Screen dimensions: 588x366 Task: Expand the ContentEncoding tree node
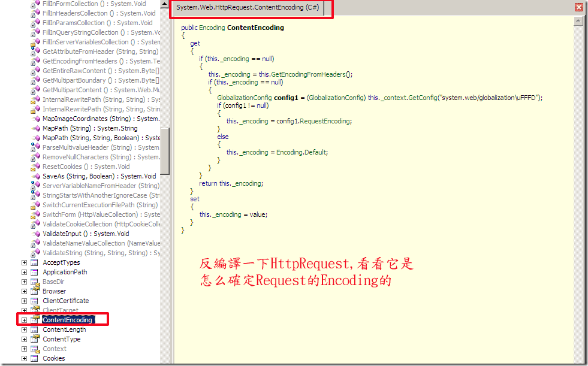(24, 320)
